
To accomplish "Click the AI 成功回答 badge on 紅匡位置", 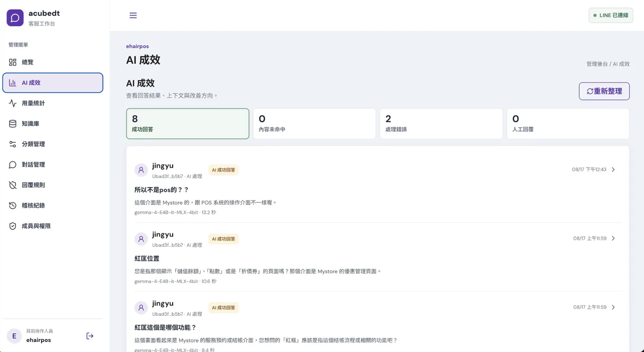I will point(223,239).
